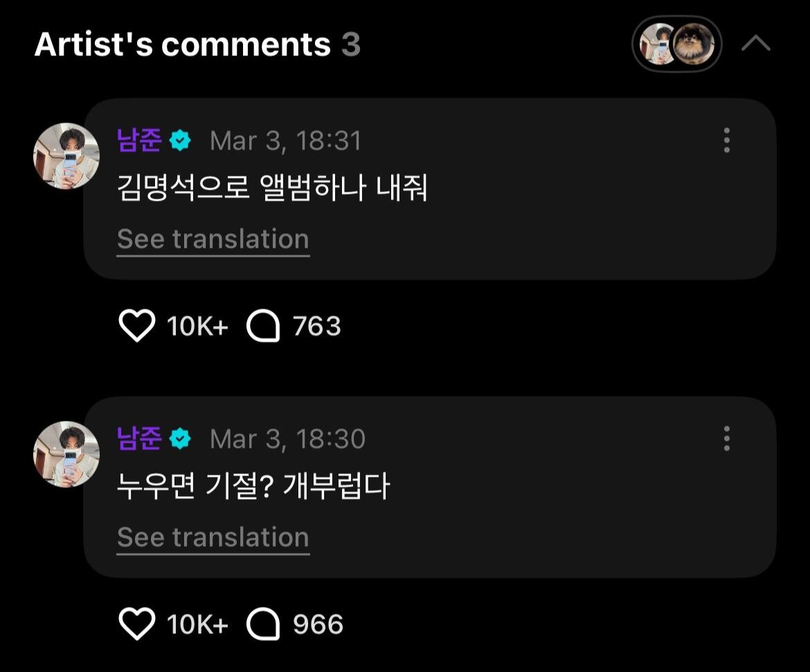The height and width of the screenshot is (672, 810).
Task: Open three-dot menu on 18:30 comment
Action: coord(726,438)
